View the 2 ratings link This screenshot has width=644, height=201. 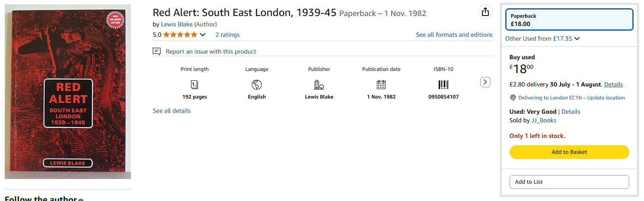click(x=227, y=35)
